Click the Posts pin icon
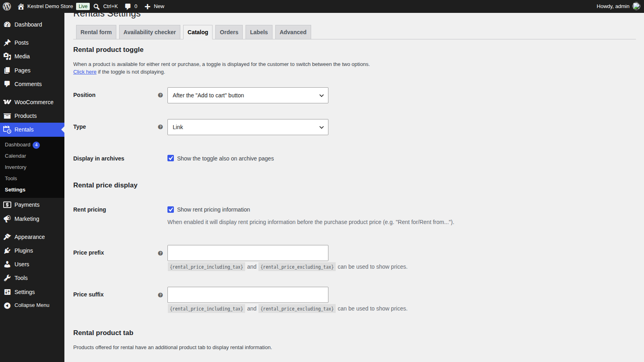Viewport: 644px width, 362px height. pos(7,43)
